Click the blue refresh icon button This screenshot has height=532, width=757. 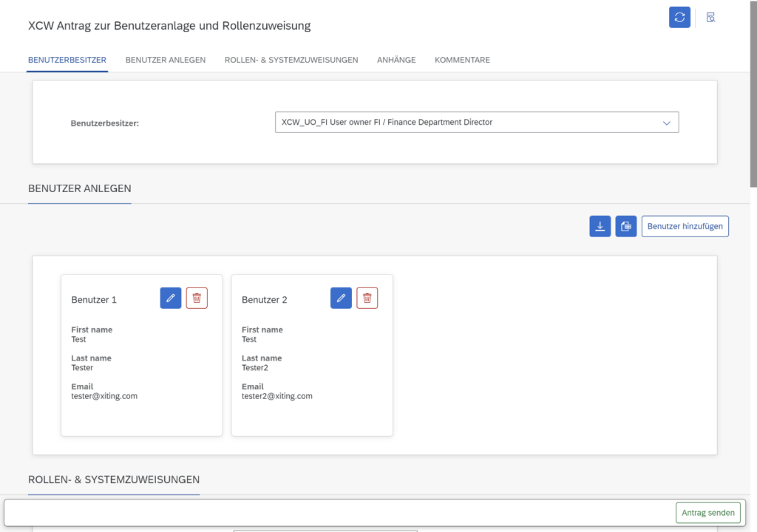coord(679,18)
